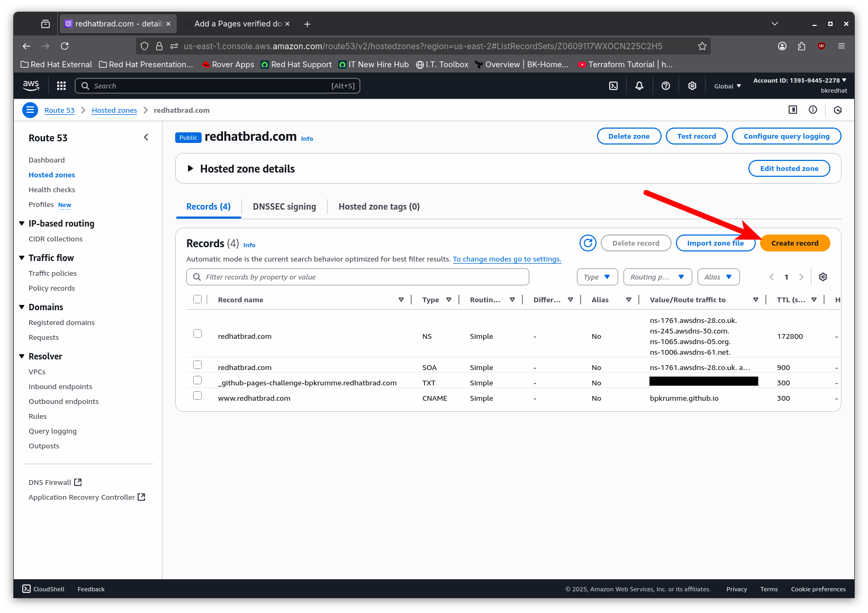Open the Type filter dropdown
This screenshot has width=868, height=613.
(597, 277)
